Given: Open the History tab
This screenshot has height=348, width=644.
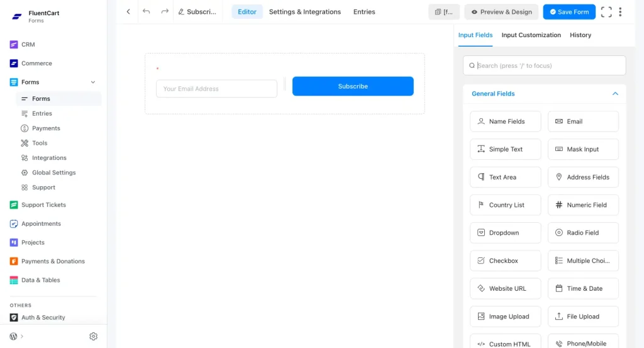Looking at the screenshot, I should tap(580, 35).
